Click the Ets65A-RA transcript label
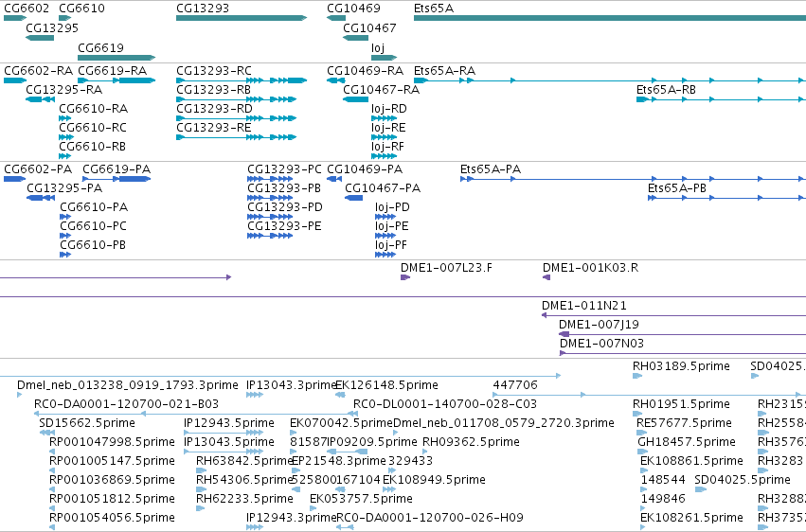 pos(444,70)
